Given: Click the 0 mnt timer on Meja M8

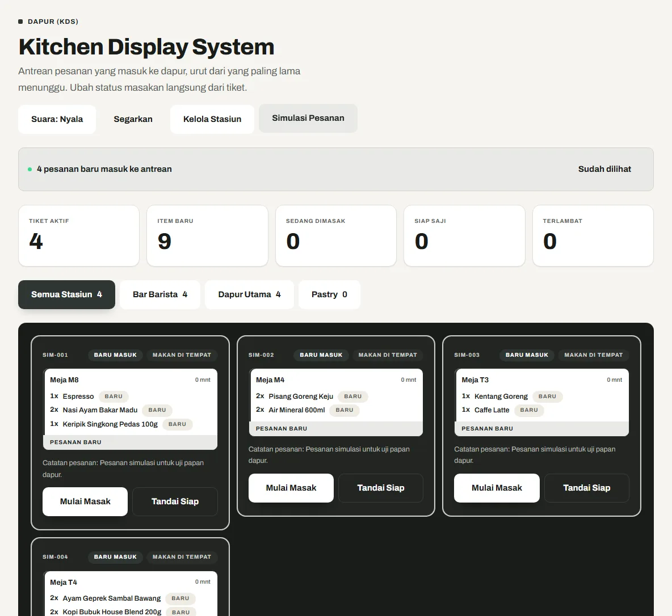Looking at the screenshot, I should 203,380.
